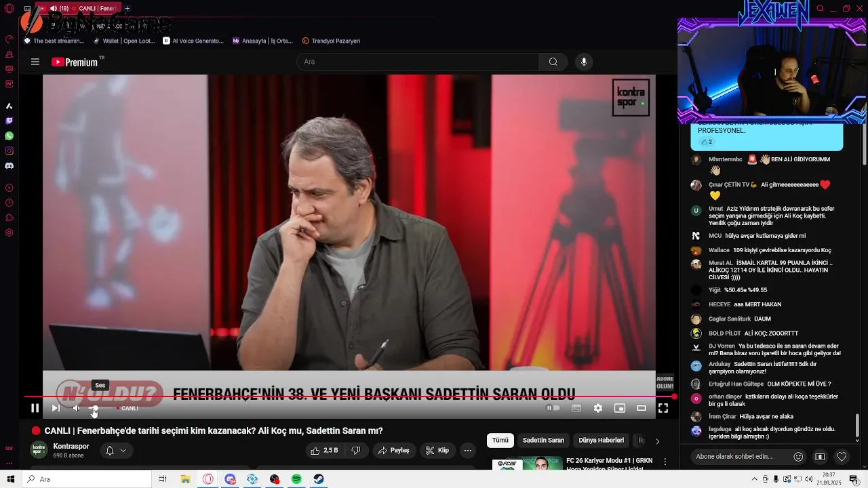Switch to miniplayer mode
868x488 pixels.
(x=620, y=408)
